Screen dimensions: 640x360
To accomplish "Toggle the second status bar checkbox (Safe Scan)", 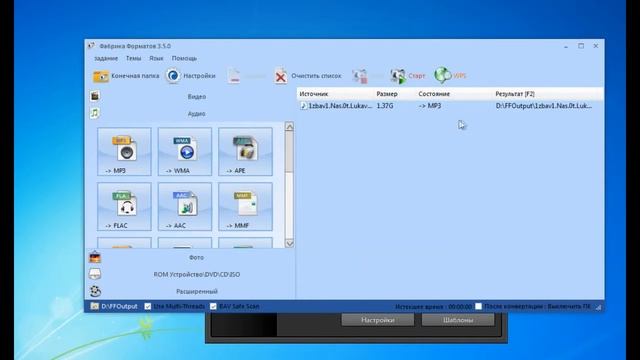I will (x=213, y=306).
